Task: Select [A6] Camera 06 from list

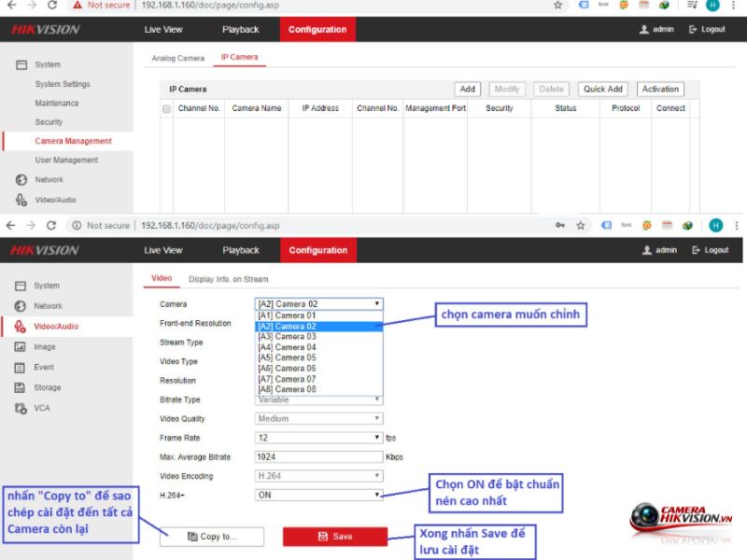Action: click(x=318, y=368)
